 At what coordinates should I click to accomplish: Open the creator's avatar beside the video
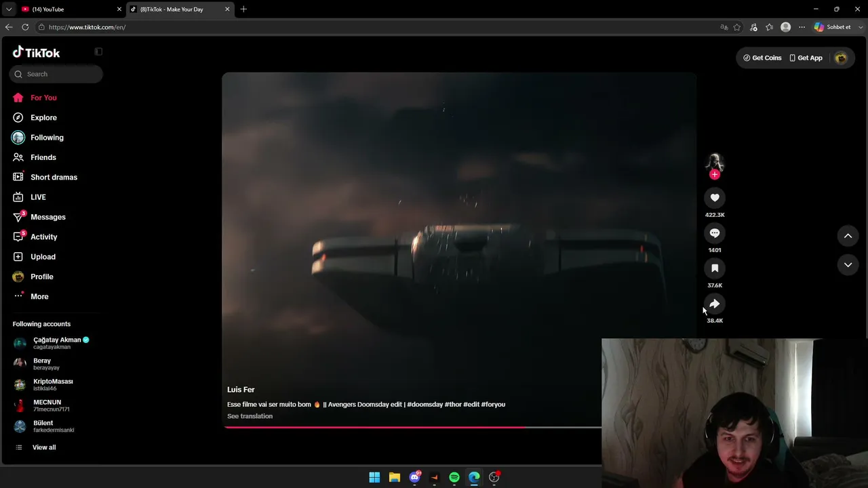click(x=715, y=162)
